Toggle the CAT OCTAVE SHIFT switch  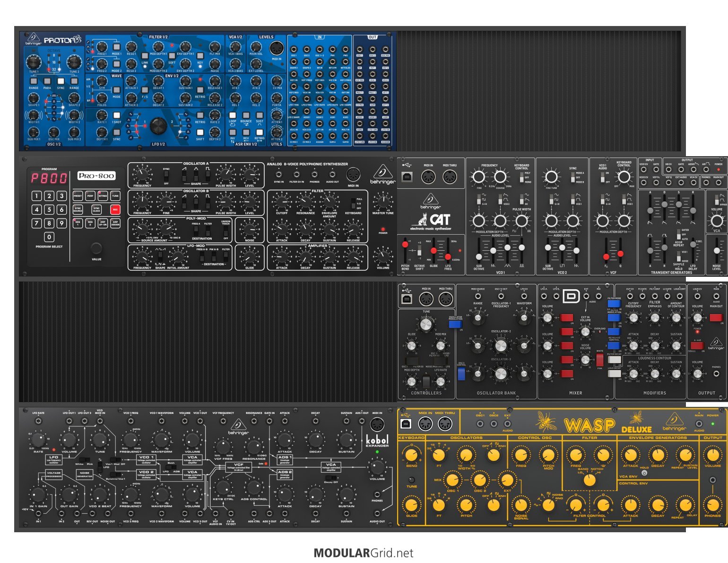[419, 250]
